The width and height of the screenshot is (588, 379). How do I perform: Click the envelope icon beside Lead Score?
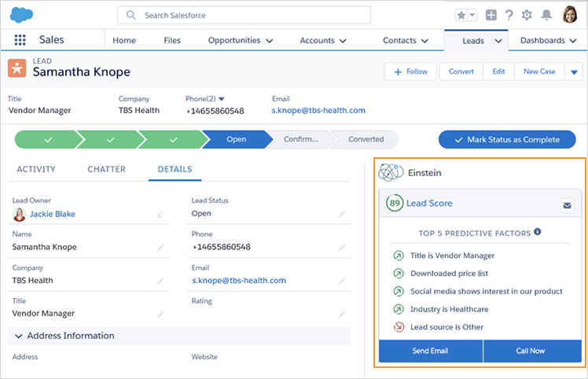pos(567,205)
